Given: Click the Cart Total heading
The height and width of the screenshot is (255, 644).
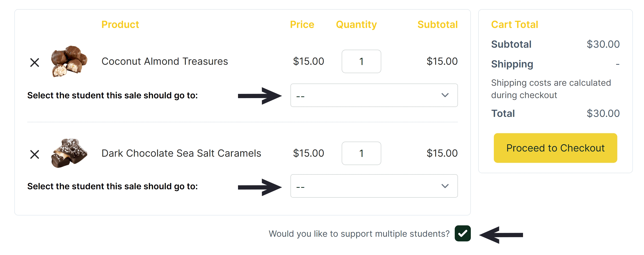Looking at the screenshot, I should click(515, 24).
